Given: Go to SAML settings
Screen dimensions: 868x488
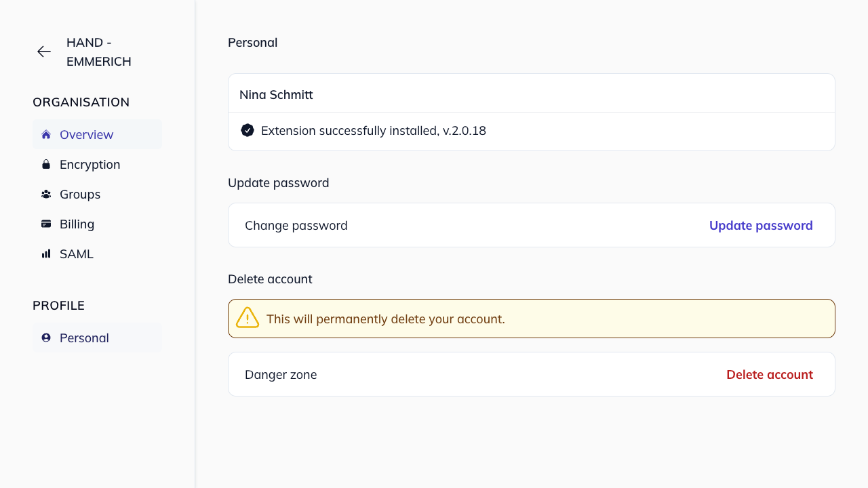Looking at the screenshot, I should coord(76,253).
